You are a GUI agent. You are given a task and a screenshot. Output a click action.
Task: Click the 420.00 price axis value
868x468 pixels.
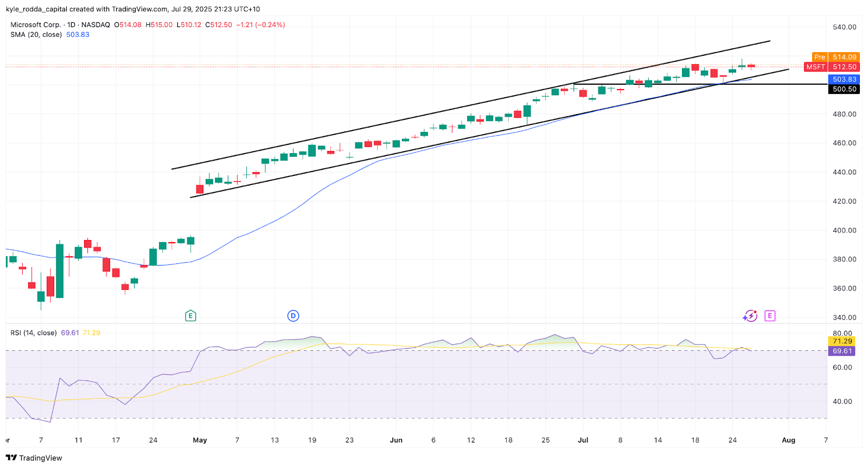coord(845,201)
